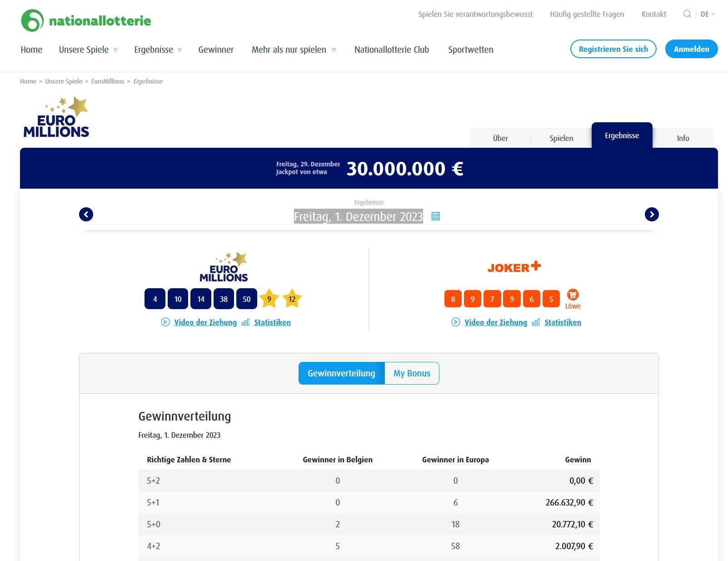Click star number 9
This screenshot has width=728, height=561.
pos(269,299)
